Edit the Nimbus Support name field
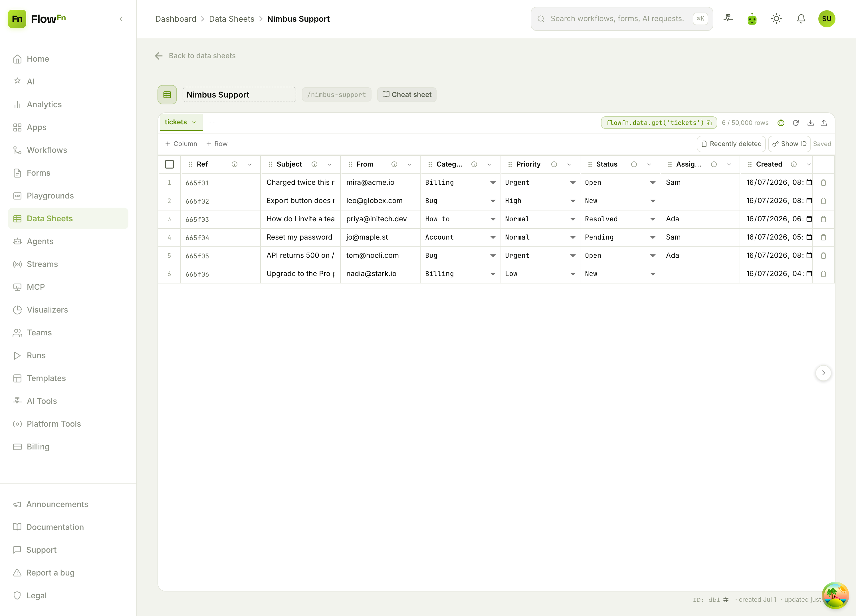The image size is (856, 616). coord(239,95)
